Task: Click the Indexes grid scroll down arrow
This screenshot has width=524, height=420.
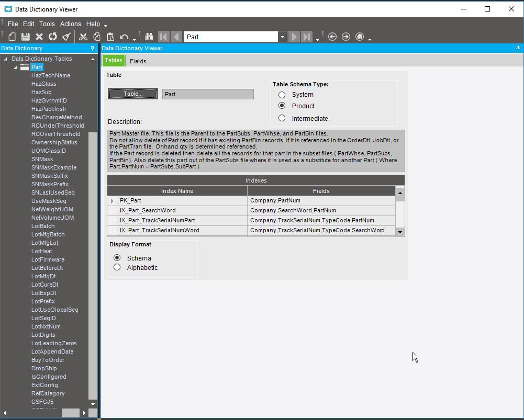Action: [x=400, y=231]
